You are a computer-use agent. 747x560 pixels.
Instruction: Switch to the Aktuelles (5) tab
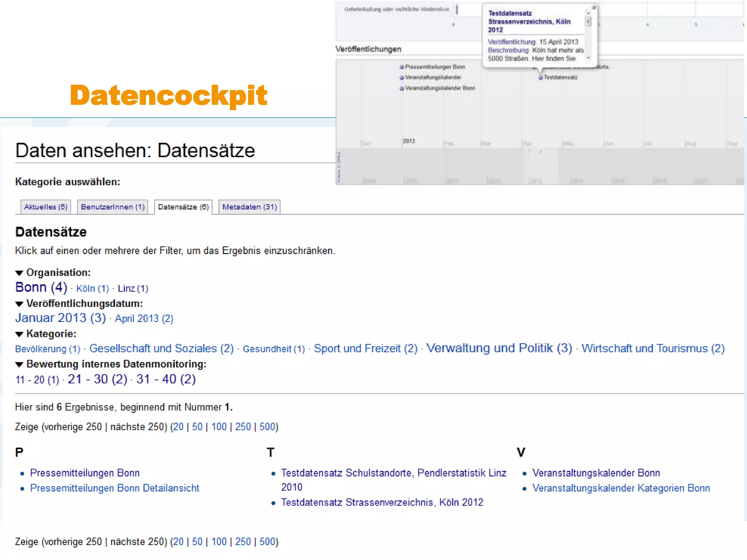tap(46, 207)
